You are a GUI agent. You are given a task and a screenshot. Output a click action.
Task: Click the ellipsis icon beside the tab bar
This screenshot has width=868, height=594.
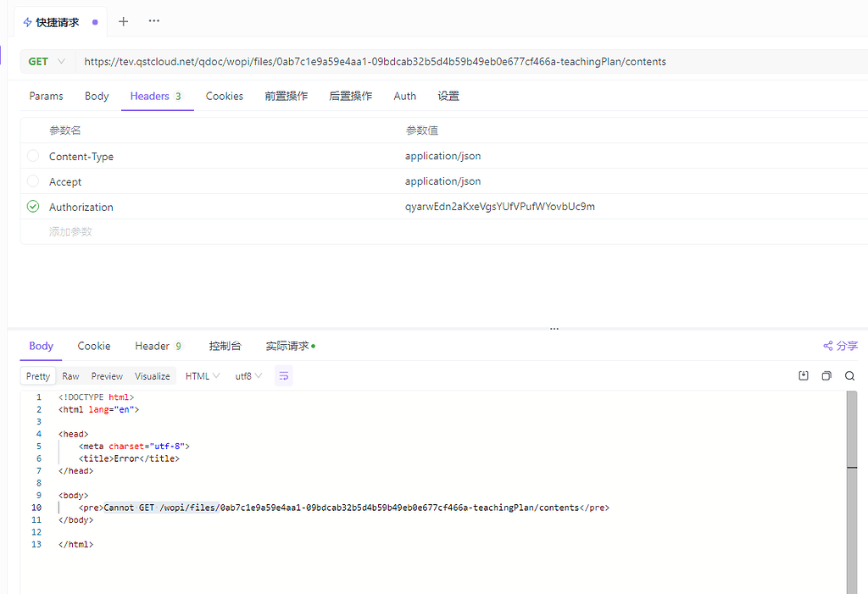[x=153, y=21]
